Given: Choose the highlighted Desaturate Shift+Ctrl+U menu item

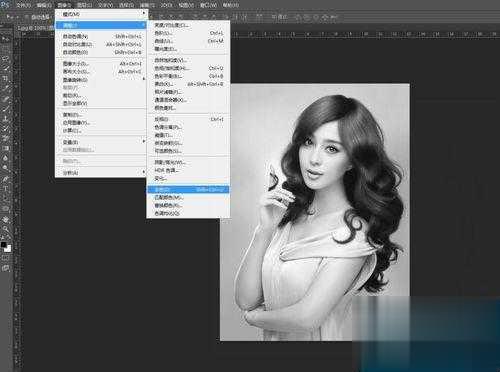Looking at the screenshot, I should coord(188,189).
